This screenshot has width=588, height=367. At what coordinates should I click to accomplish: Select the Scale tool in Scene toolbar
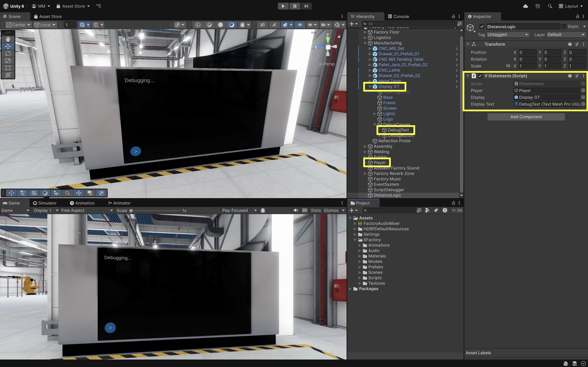[x=8, y=61]
